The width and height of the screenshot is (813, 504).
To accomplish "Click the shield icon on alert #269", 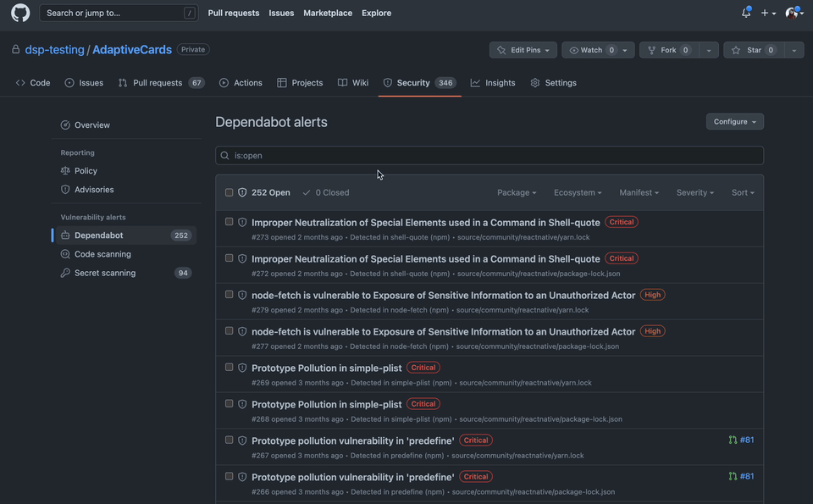I will click(x=242, y=368).
